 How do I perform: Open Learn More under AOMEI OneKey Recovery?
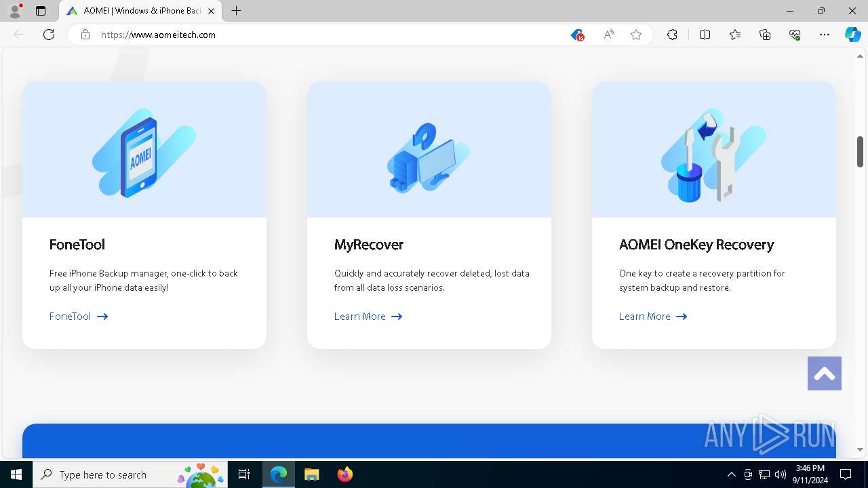tap(653, 317)
